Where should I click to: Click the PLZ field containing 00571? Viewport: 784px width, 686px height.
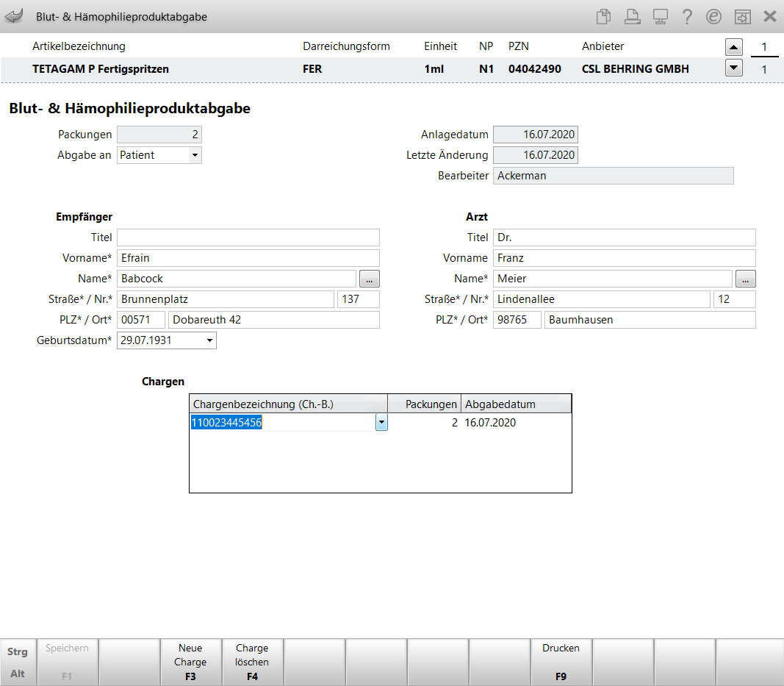coord(141,320)
